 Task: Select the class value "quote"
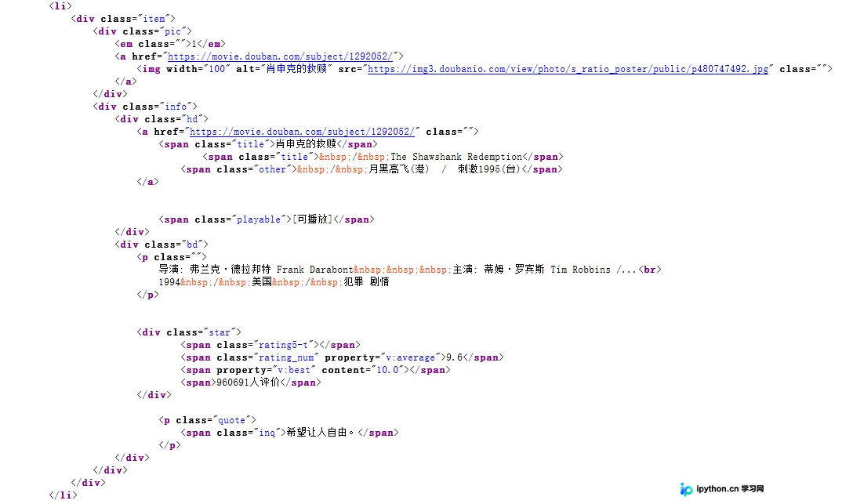(x=231, y=420)
